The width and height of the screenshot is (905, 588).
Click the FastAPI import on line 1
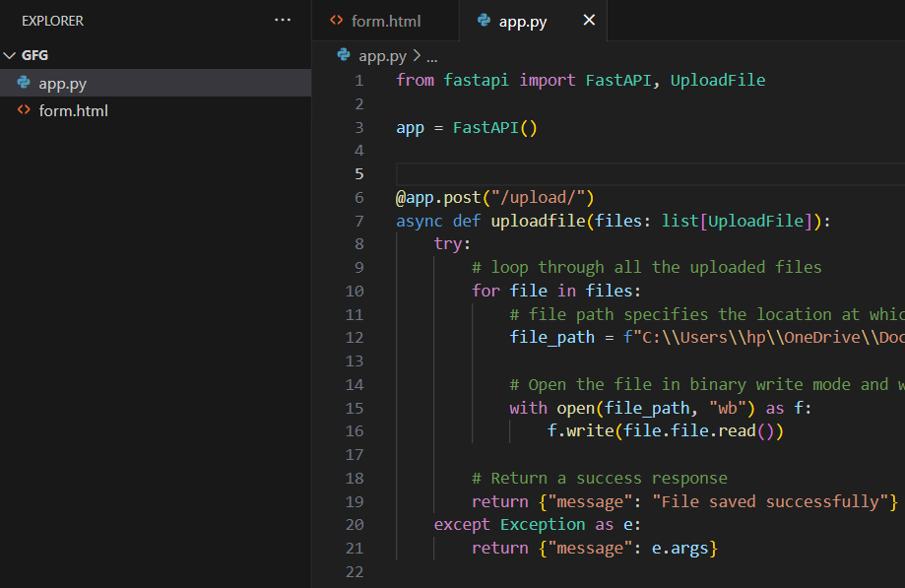pos(617,80)
